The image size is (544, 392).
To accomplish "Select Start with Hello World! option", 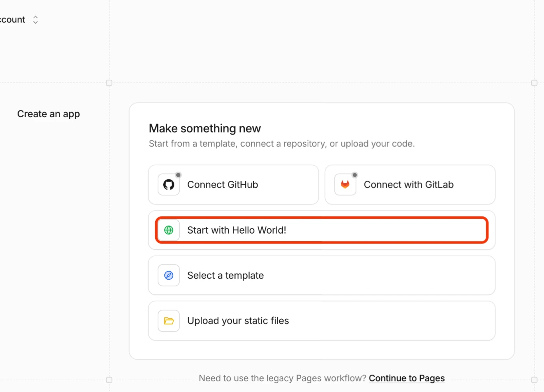I will [322, 230].
